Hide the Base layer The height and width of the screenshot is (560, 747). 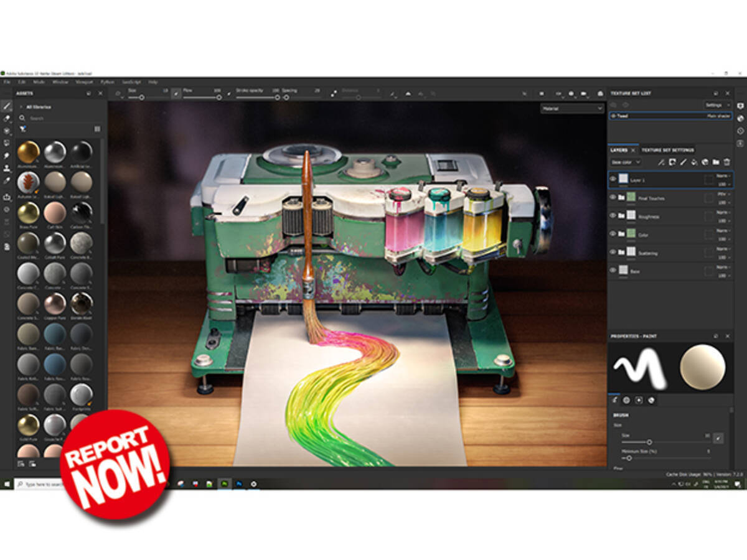613,271
